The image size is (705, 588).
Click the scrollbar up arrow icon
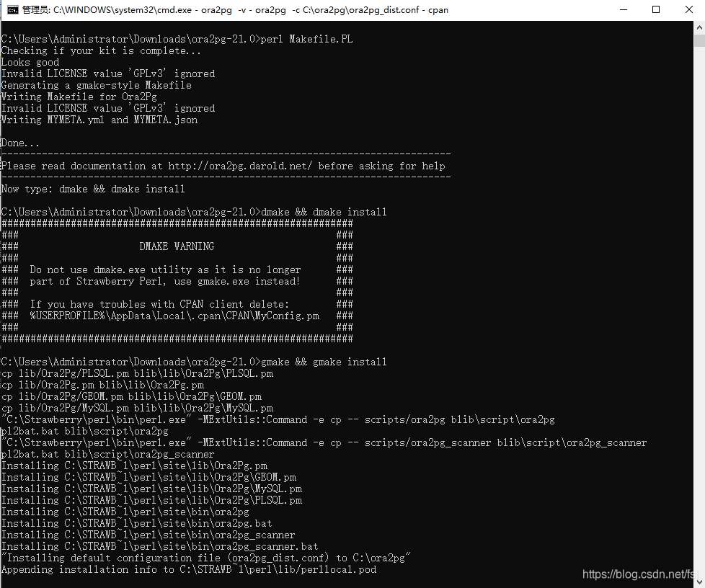click(x=699, y=27)
